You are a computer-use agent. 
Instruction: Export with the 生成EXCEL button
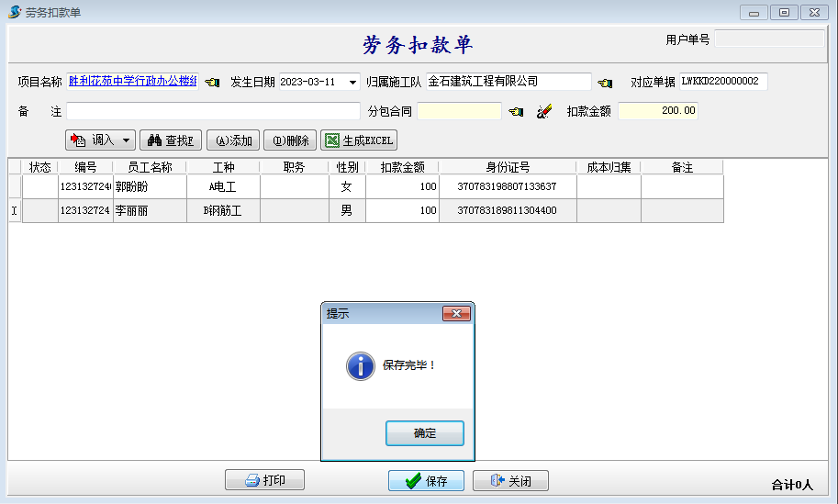[x=359, y=140]
